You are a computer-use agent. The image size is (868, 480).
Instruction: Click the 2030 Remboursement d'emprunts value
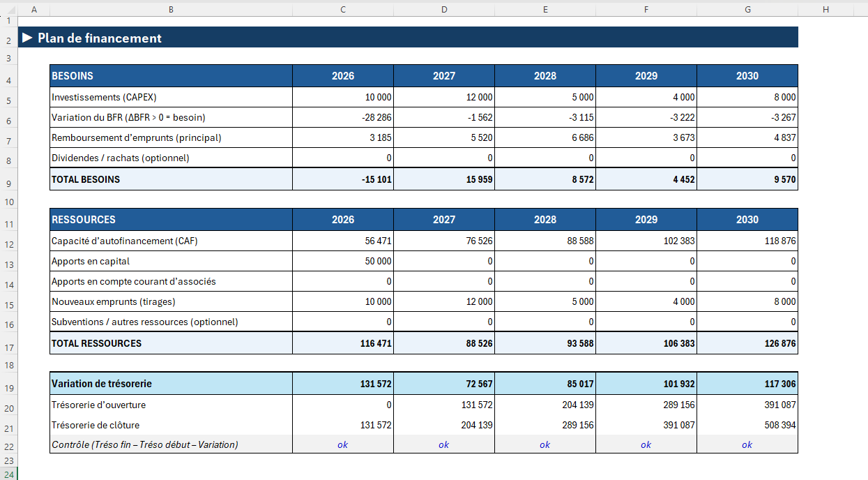(747, 138)
